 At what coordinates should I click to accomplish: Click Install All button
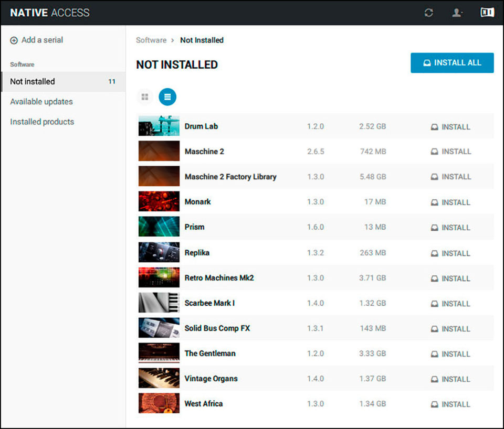pos(452,63)
